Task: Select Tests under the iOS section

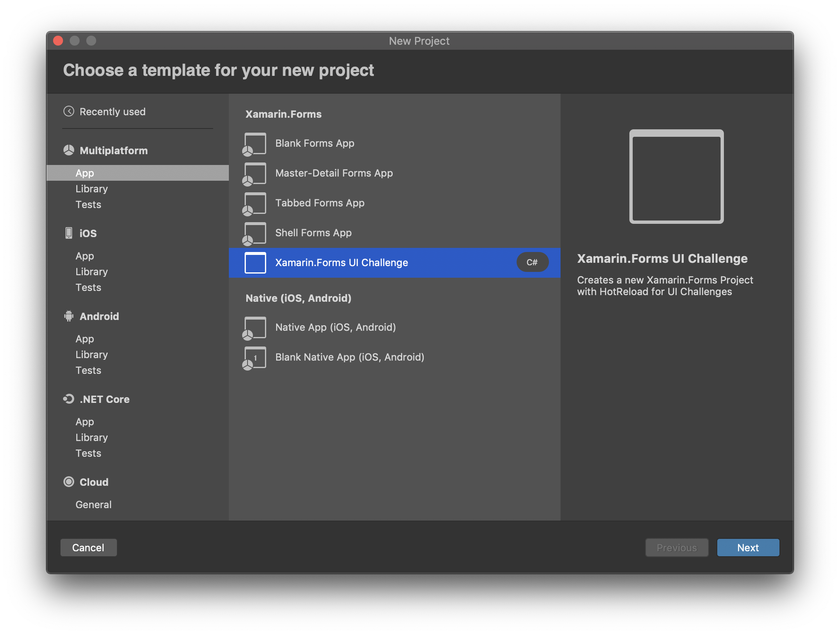Action: (88, 288)
